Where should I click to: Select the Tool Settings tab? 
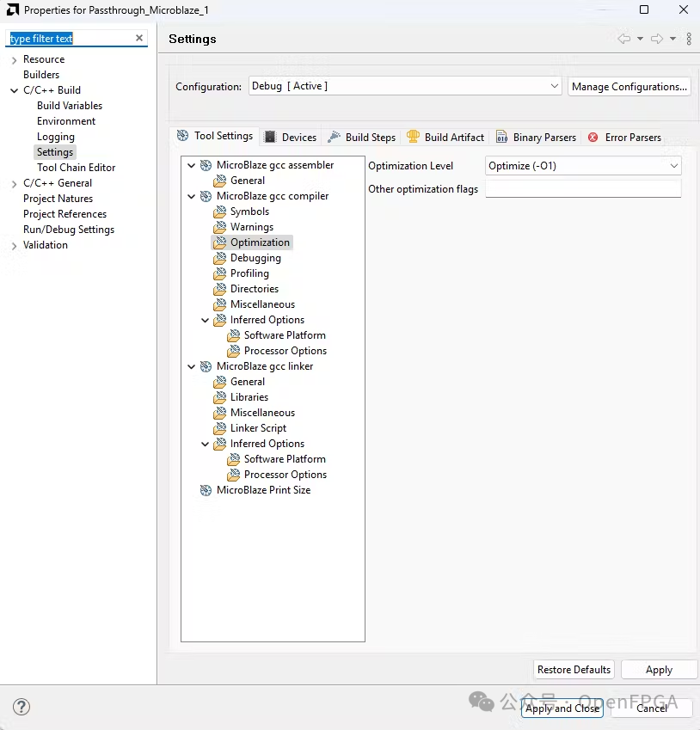click(x=215, y=136)
